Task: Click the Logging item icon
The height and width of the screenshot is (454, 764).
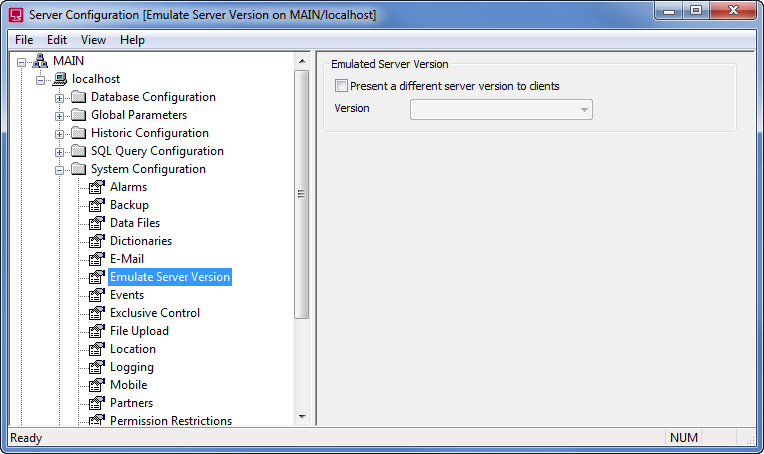Action: pyautogui.click(x=97, y=367)
